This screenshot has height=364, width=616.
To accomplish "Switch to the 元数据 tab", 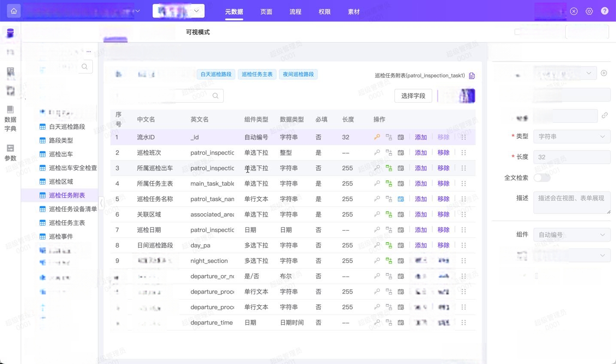I will tap(234, 12).
